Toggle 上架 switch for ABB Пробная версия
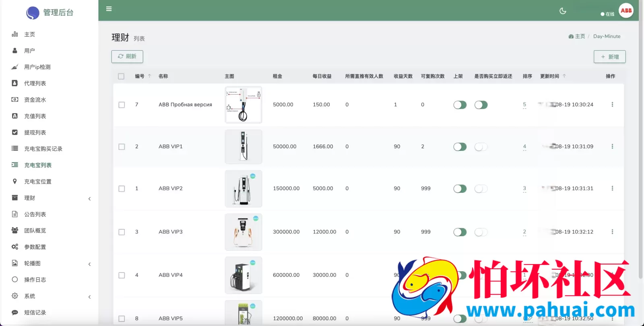This screenshot has width=644, height=326. (x=460, y=105)
